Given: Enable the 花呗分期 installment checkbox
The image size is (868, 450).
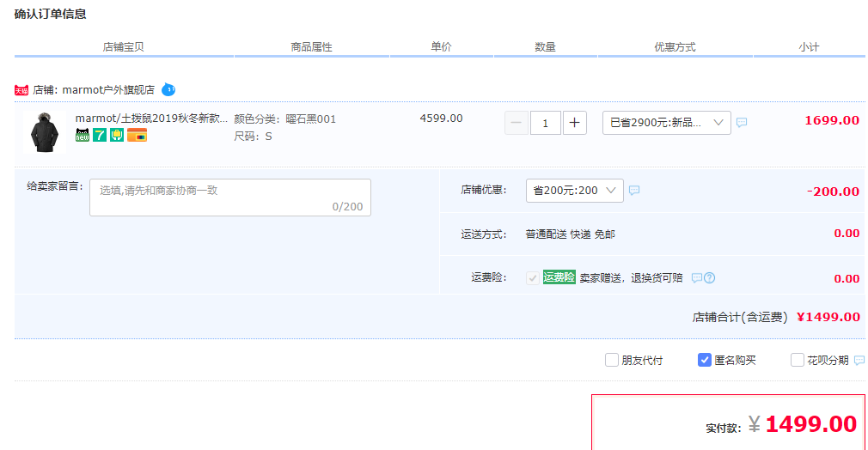Looking at the screenshot, I should (798, 361).
